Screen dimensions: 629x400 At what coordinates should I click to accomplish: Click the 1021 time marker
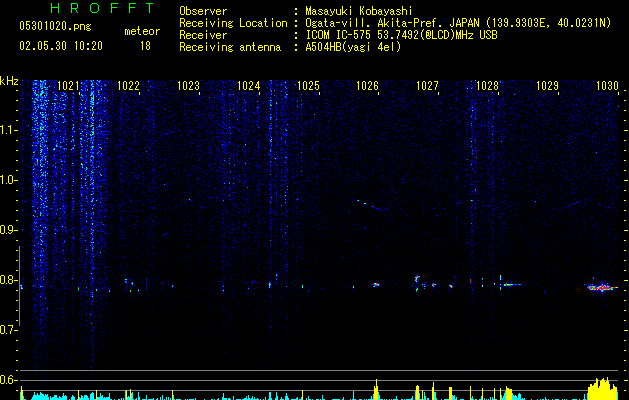point(68,86)
